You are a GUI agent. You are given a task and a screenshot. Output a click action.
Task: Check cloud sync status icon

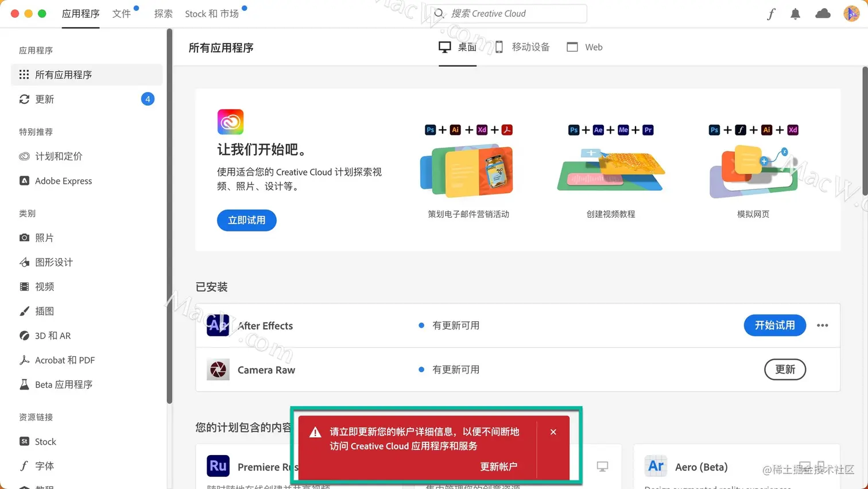823,13
